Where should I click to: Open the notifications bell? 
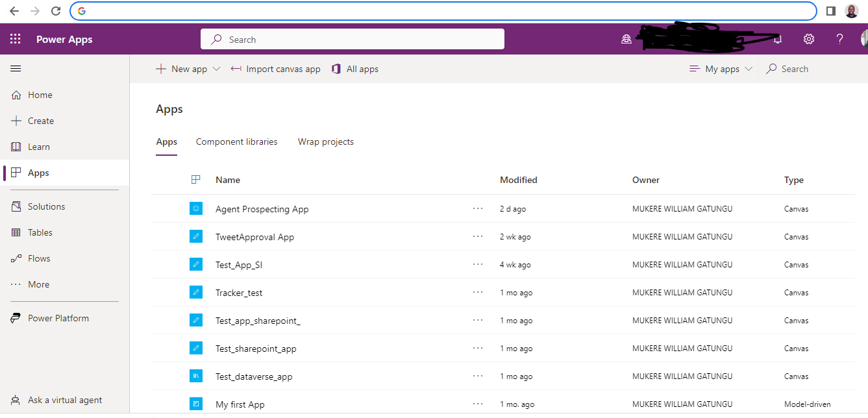778,40
